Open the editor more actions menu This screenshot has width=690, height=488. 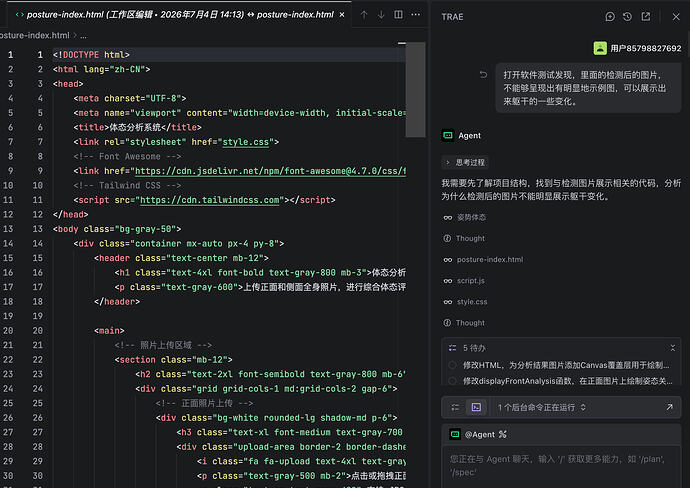[415, 15]
